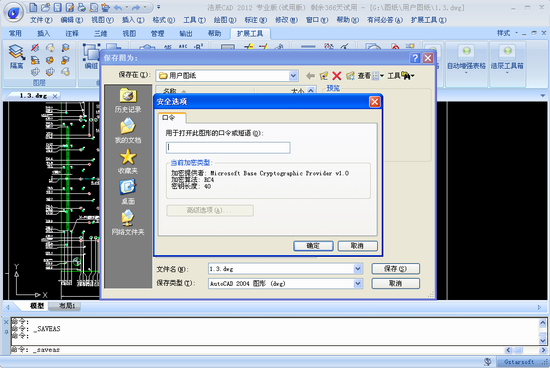Click 取消 at bottom of save dialog
This screenshot has height=368, width=550.
tap(395, 283)
